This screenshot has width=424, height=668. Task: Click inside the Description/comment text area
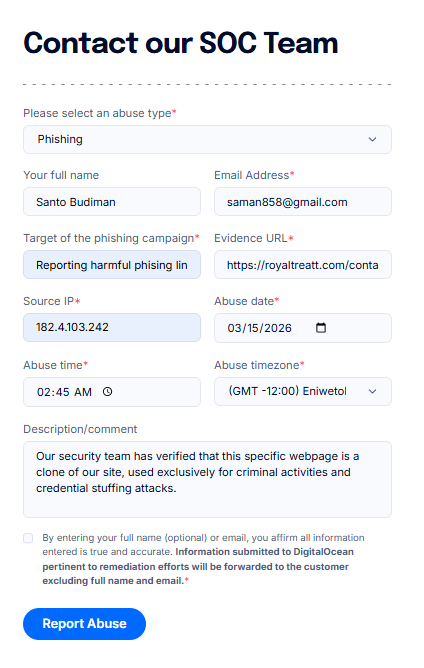(x=207, y=480)
